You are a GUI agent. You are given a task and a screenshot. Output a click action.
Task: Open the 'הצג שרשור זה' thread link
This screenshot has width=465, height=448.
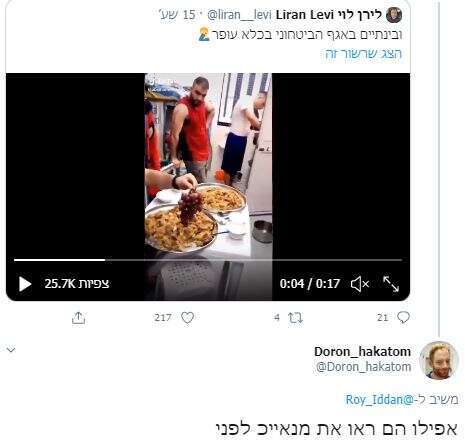click(364, 54)
